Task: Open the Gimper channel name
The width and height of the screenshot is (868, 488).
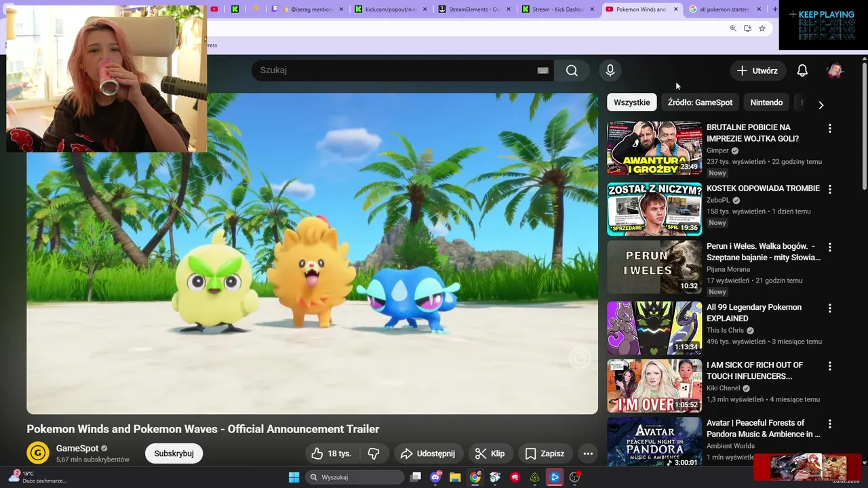Action: pyautogui.click(x=717, y=150)
